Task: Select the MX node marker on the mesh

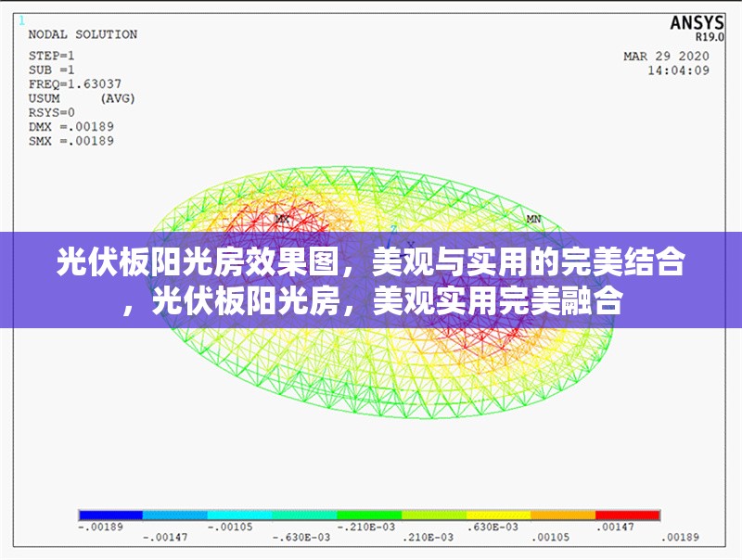Action: (x=280, y=219)
